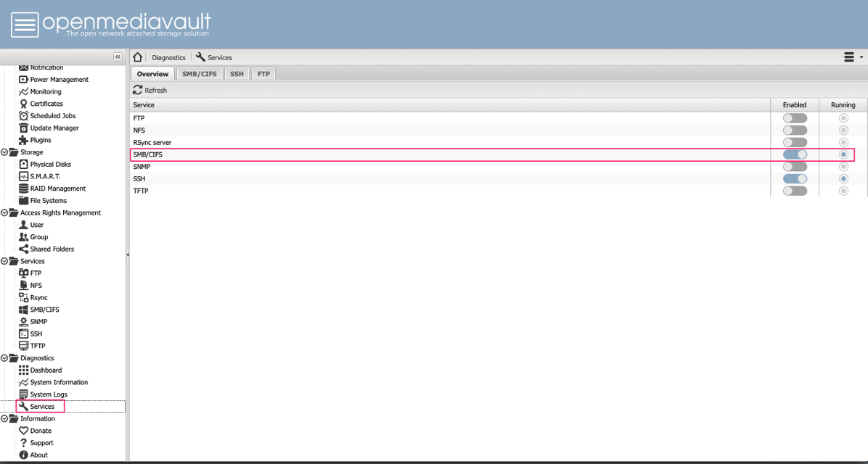Click Diagnostics in the breadcrumb
868x464 pixels.
point(169,57)
